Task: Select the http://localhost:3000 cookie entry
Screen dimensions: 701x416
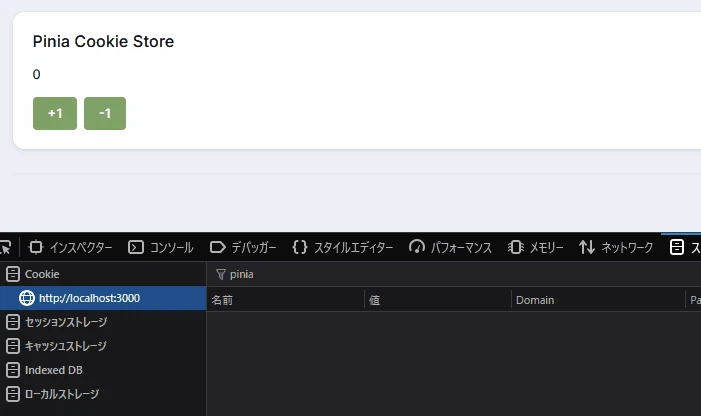Action: (103, 298)
